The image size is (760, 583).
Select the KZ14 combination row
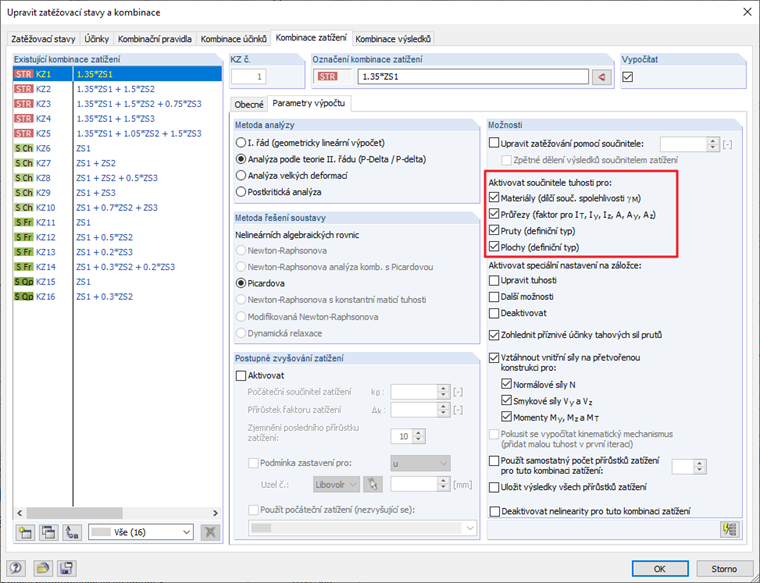point(117,267)
